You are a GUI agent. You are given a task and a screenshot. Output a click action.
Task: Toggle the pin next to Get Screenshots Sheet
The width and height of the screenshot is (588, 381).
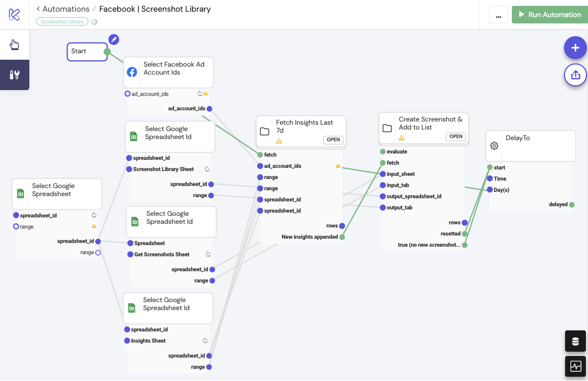pyautogui.click(x=208, y=254)
